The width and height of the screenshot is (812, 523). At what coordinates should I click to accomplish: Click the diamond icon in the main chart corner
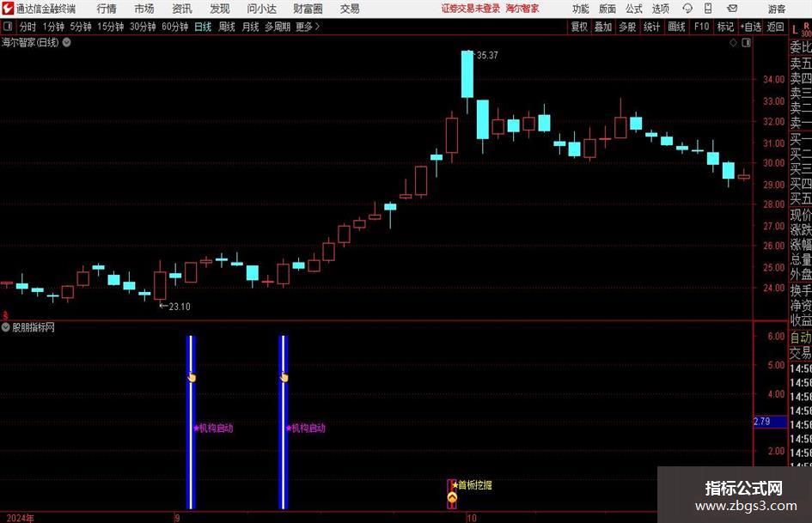[x=733, y=43]
